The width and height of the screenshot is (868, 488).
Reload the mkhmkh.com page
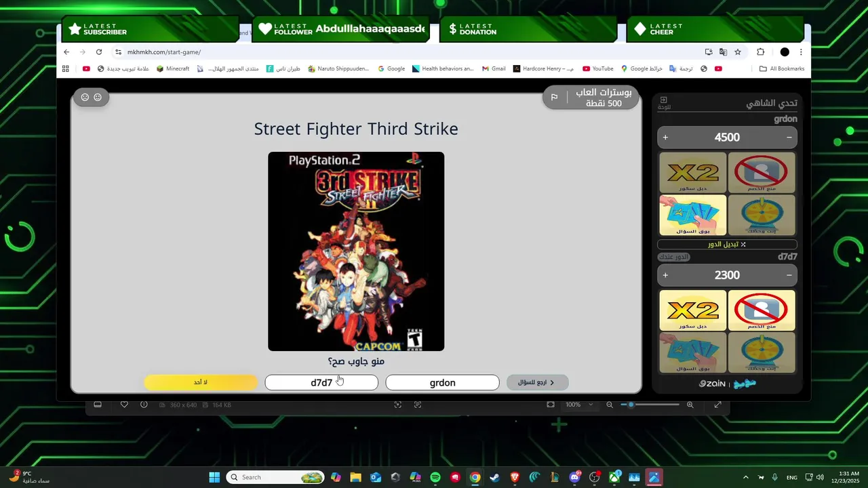99,52
